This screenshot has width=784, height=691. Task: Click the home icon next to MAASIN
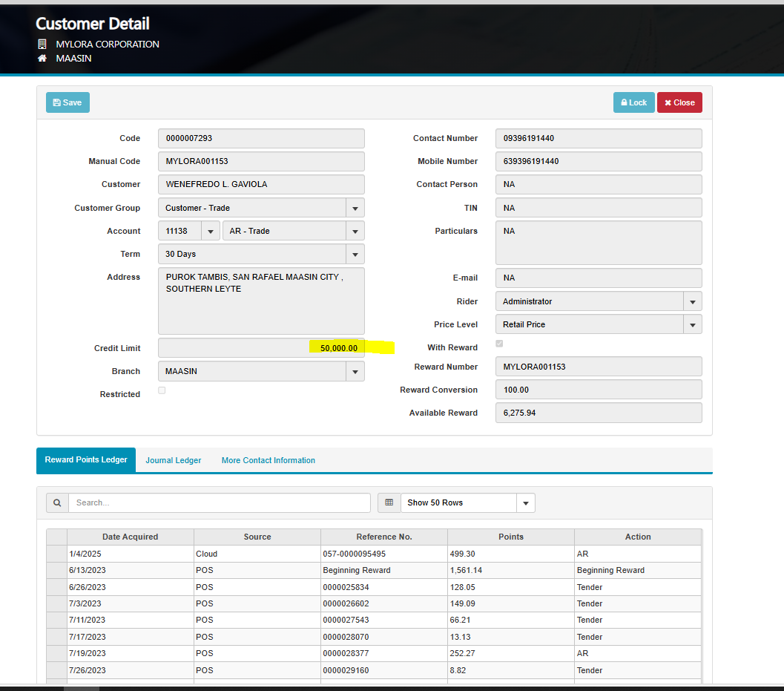click(x=42, y=58)
